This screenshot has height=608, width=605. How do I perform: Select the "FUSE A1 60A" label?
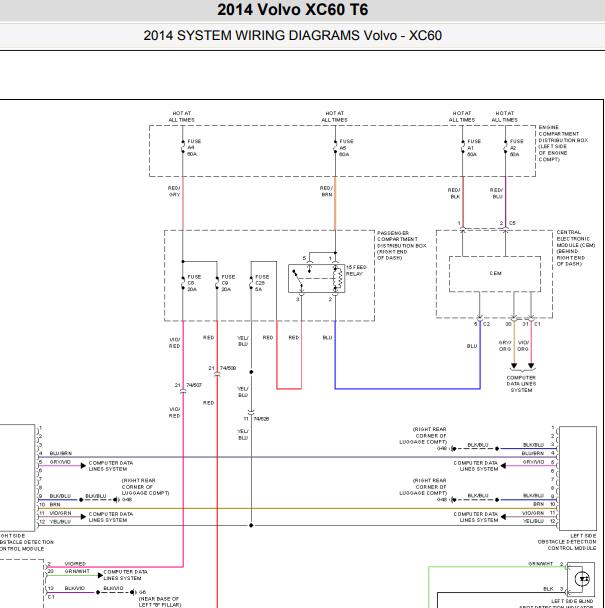[474, 148]
